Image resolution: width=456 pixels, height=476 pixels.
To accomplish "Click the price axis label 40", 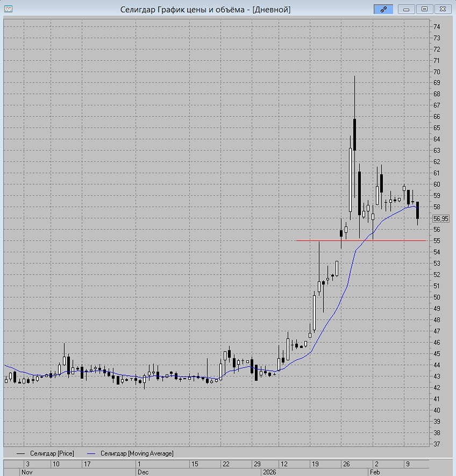I will pos(437,410).
